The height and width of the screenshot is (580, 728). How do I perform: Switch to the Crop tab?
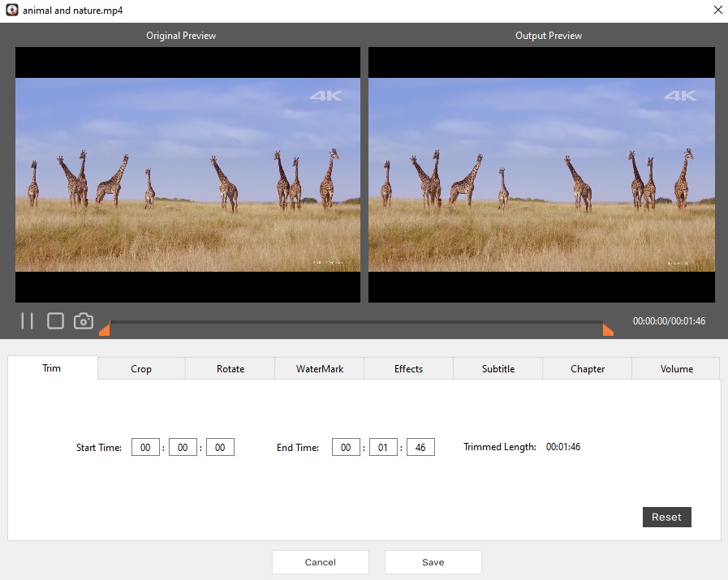(x=140, y=368)
